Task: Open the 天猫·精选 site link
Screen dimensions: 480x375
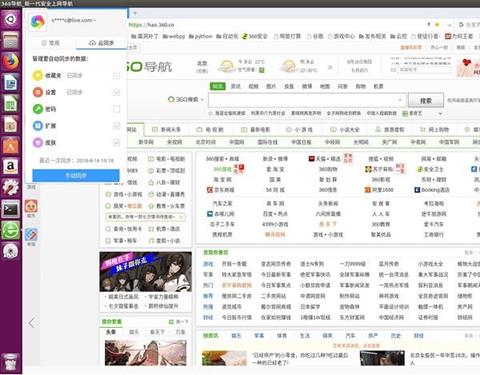Action: (x=324, y=159)
